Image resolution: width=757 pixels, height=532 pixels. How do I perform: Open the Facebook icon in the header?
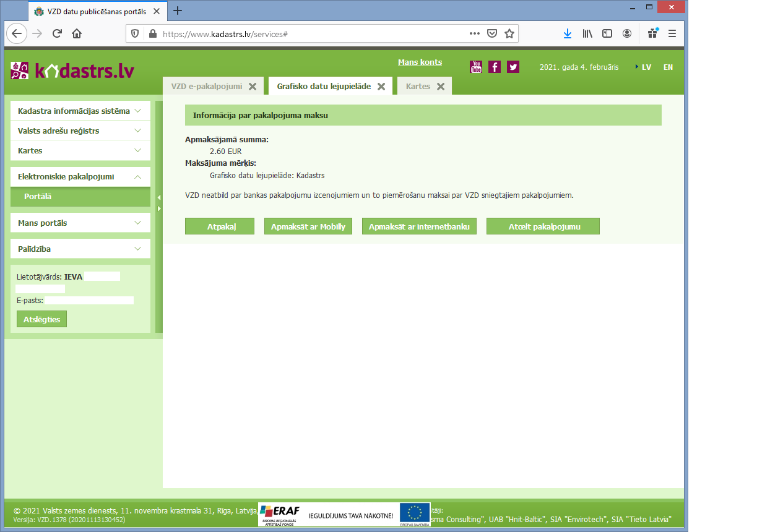pos(495,66)
